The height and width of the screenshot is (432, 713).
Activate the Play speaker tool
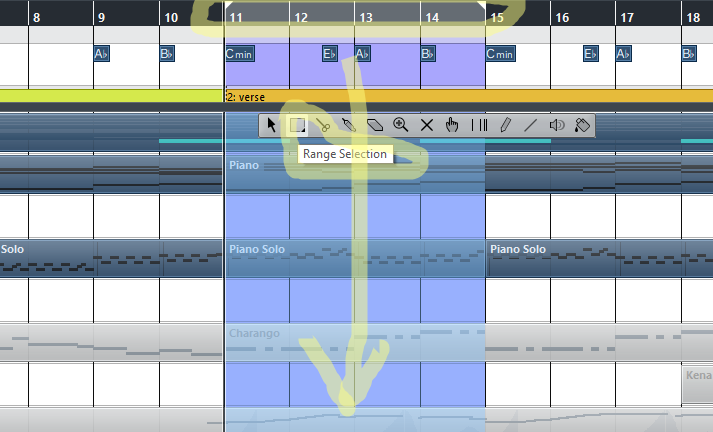(x=557, y=125)
